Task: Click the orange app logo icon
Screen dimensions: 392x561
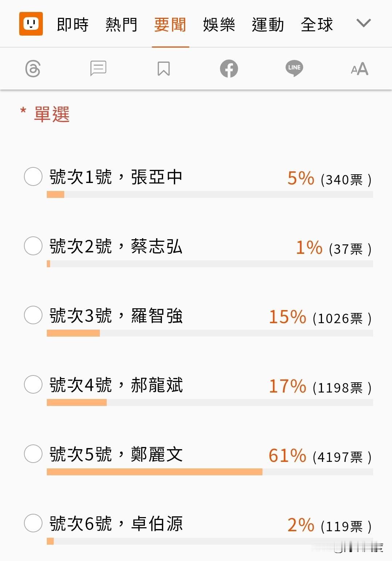Action: (31, 24)
